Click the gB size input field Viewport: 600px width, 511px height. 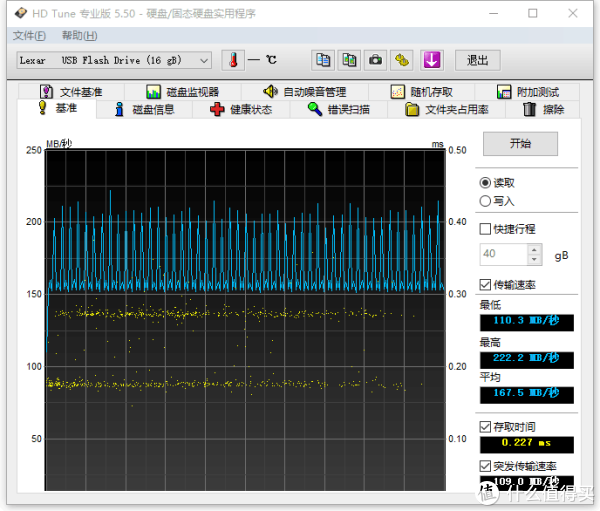(503, 255)
